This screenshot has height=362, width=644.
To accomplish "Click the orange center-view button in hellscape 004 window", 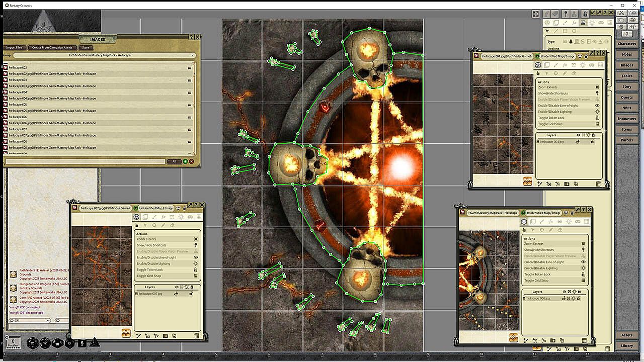I will 528,182.
